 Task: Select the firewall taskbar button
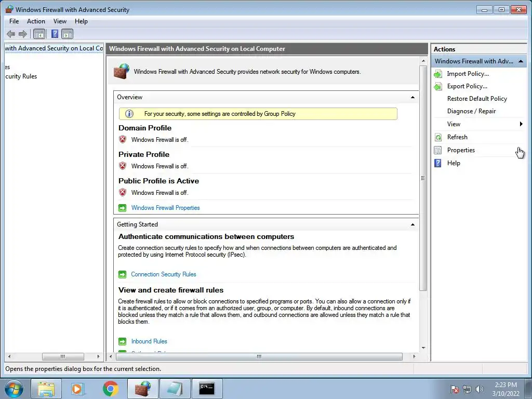(142, 389)
